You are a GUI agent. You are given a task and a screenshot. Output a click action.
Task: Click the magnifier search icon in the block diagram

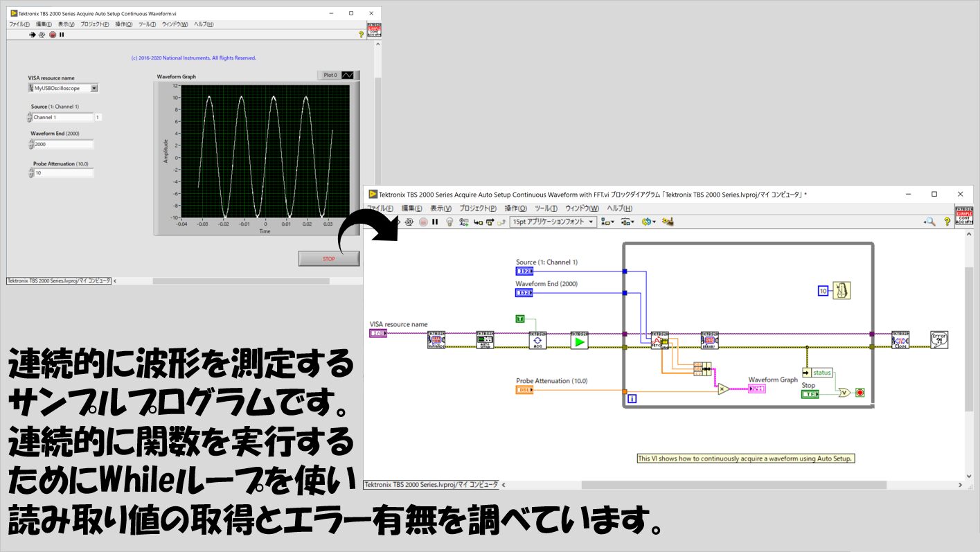(930, 222)
